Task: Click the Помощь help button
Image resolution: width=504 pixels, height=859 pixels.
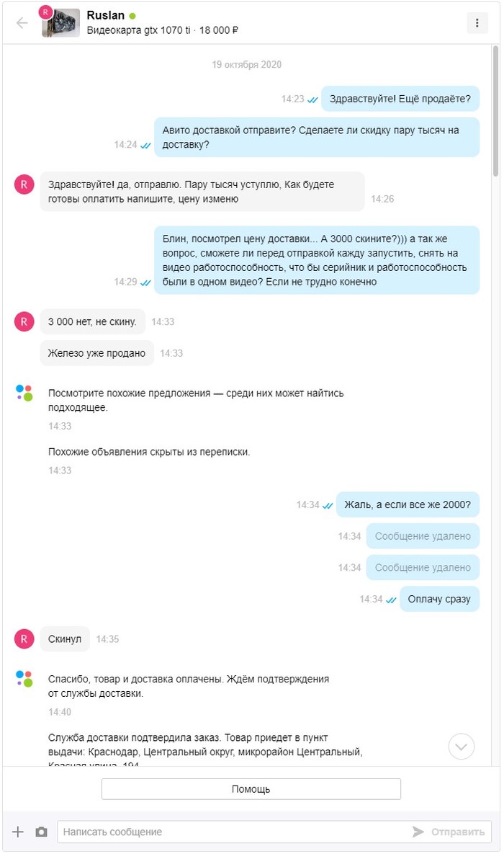Action: pos(251,789)
